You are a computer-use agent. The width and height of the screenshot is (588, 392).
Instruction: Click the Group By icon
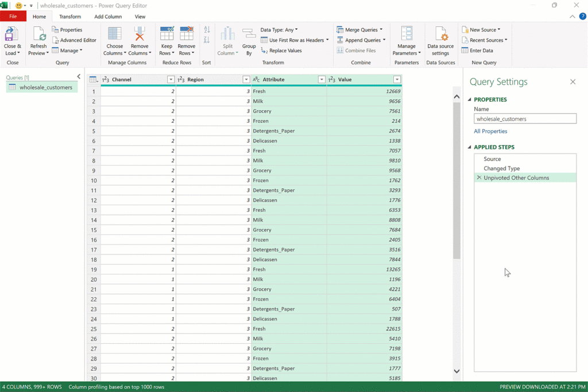pos(249,34)
